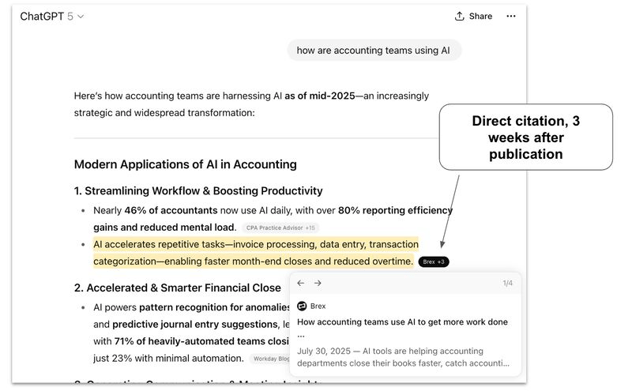Open the CPA Practice Advisor +15 citation
This screenshot has width=632, height=391.
point(280,228)
